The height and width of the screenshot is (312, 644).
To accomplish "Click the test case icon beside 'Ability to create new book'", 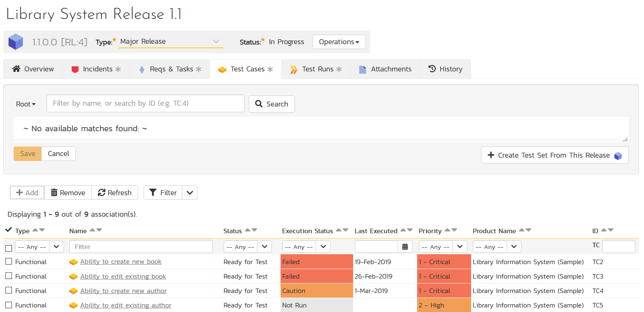I will (73, 262).
